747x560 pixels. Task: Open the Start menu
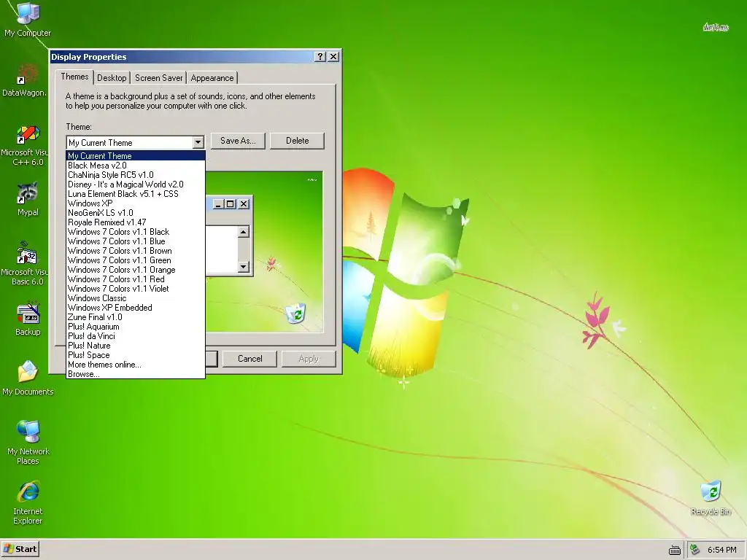[20, 549]
